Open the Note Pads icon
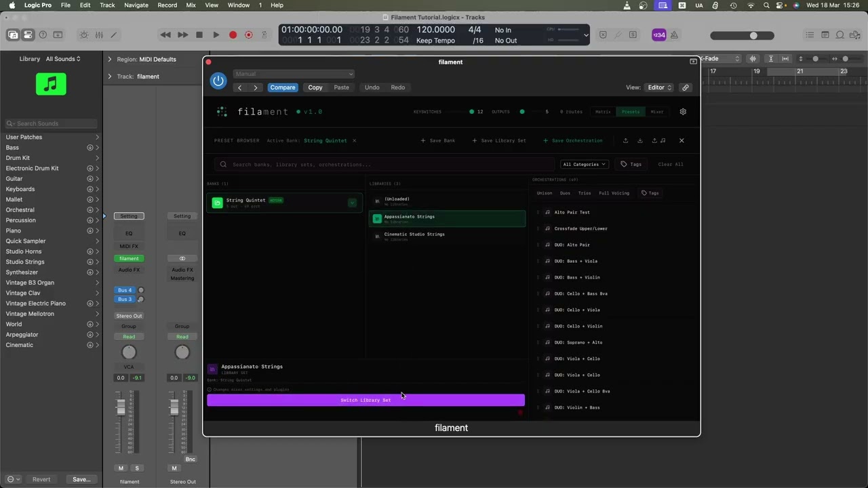This screenshot has height=488, width=868. coord(825,35)
